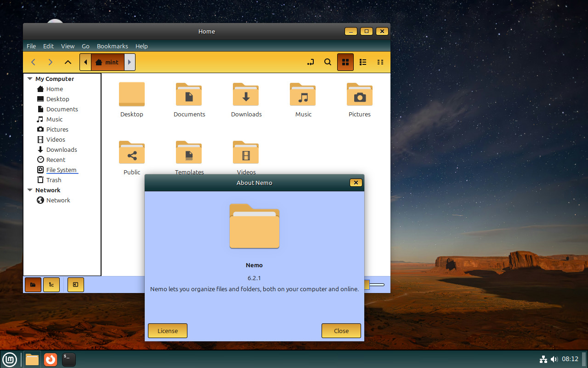Open volume tray icon
This screenshot has height=368, width=588.
(554, 359)
